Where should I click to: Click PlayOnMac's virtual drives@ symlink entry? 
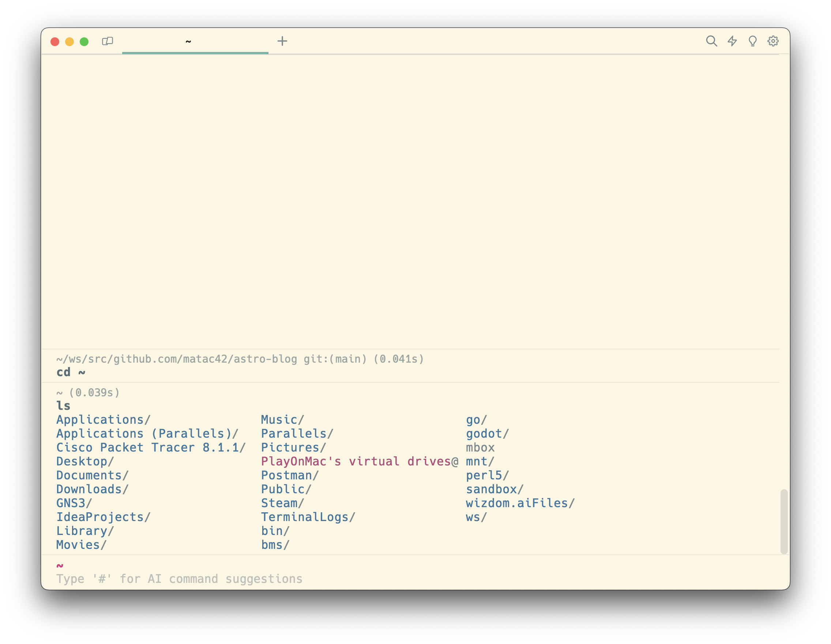pos(360,461)
